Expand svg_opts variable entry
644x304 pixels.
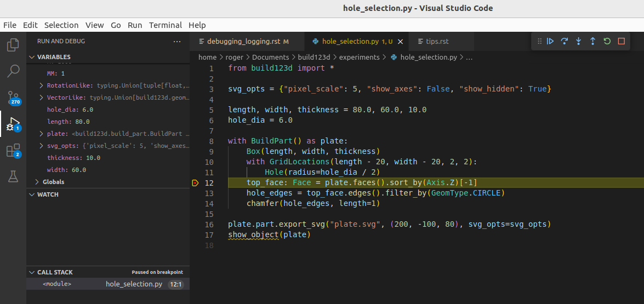click(x=42, y=146)
